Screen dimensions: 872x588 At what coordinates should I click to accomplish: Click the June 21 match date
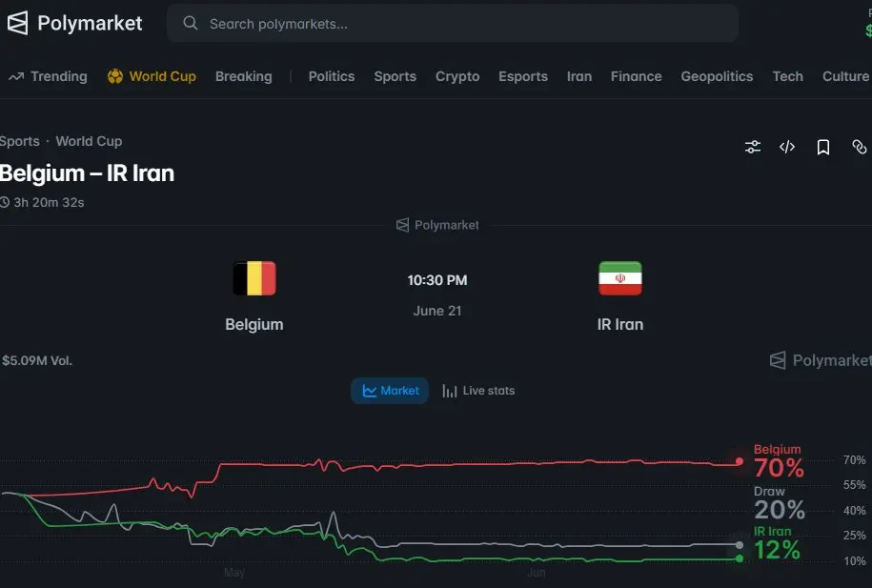(x=437, y=311)
